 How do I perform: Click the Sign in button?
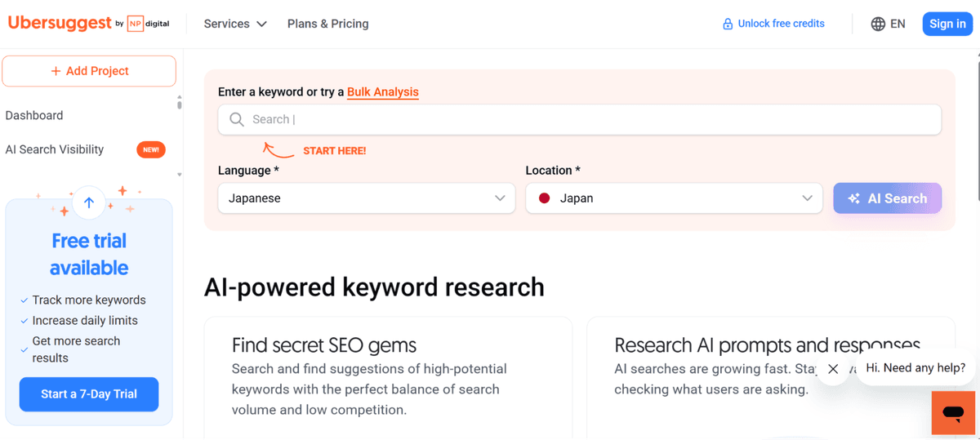tap(947, 24)
